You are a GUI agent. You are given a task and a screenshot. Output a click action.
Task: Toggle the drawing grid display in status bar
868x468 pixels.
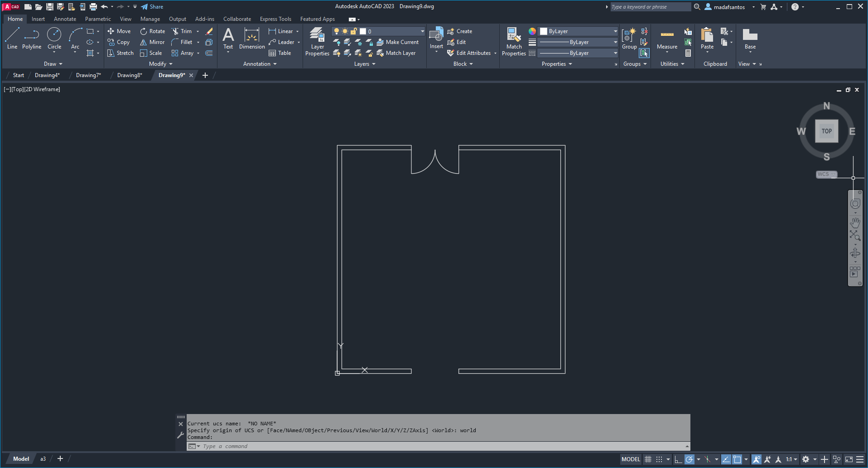tap(648, 459)
